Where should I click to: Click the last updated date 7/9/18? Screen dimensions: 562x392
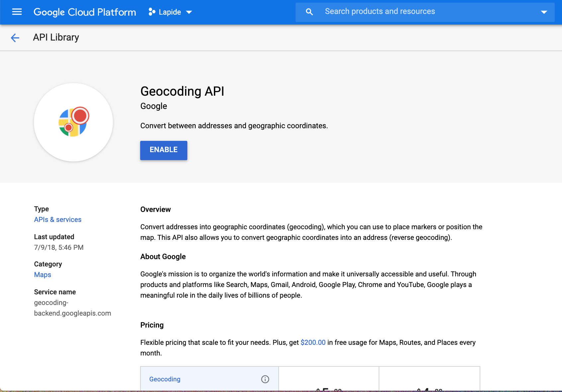58,247
